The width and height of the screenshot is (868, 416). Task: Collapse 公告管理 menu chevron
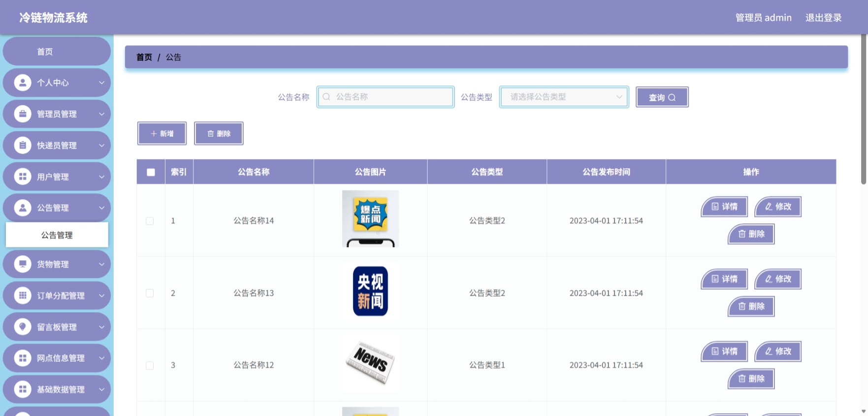(x=101, y=208)
